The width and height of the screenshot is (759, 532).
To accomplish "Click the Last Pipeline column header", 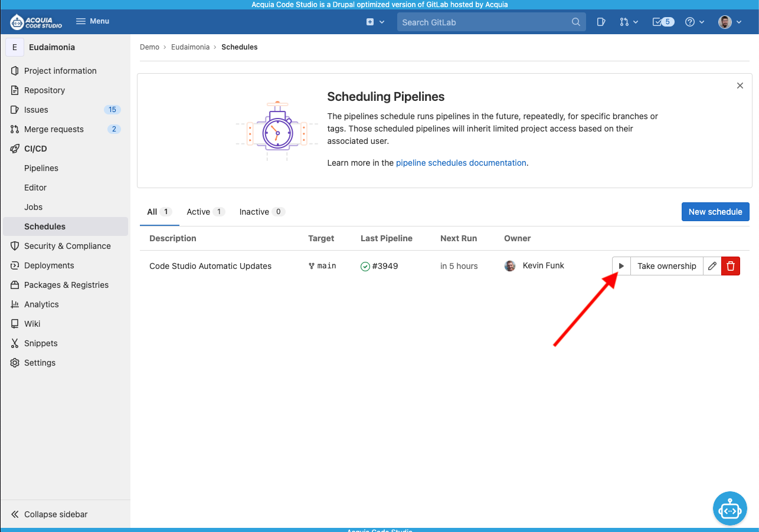I will click(x=387, y=238).
